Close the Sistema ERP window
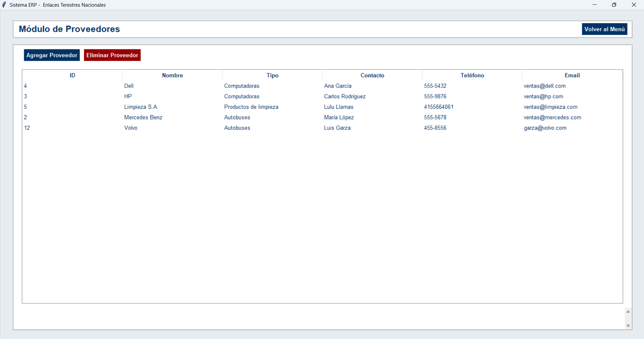Screen dimensions: 644x339 click(634, 5)
